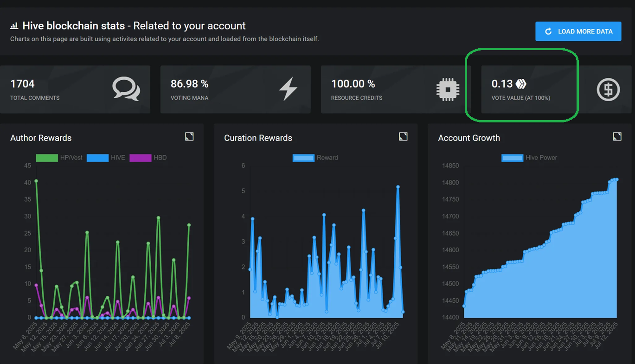Screen dimensions: 635x364
Task: Toggle the HBD series in Author Rewards legend
Action: (x=148, y=158)
